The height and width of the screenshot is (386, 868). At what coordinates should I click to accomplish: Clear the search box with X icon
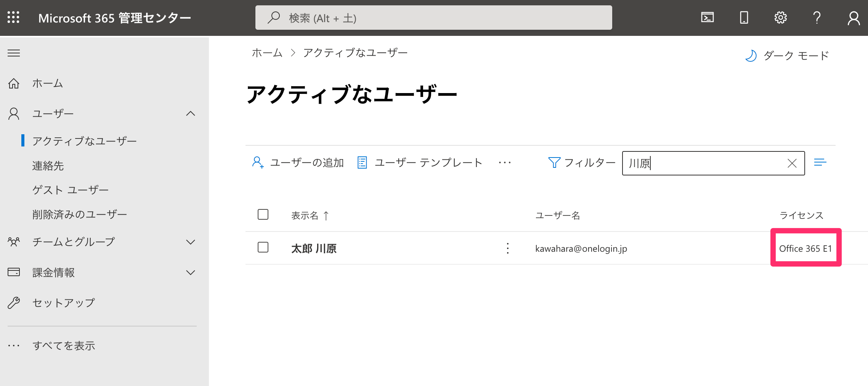tap(792, 163)
